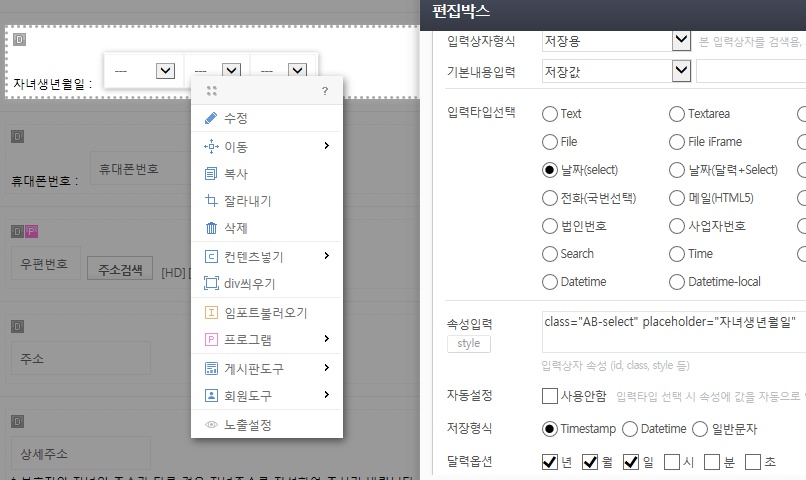The width and height of the screenshot is (806, 480).
Task: Click the style button under 속성입력
Action: click(468, 344)
